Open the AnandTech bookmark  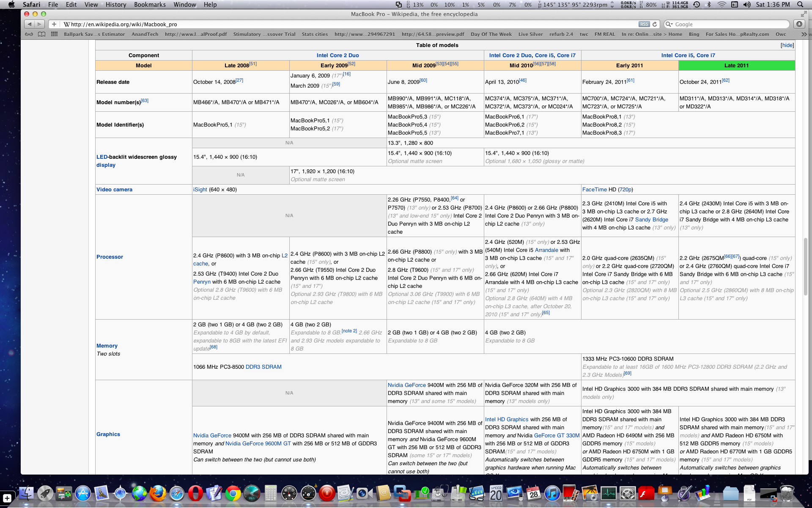click(145, 34)
